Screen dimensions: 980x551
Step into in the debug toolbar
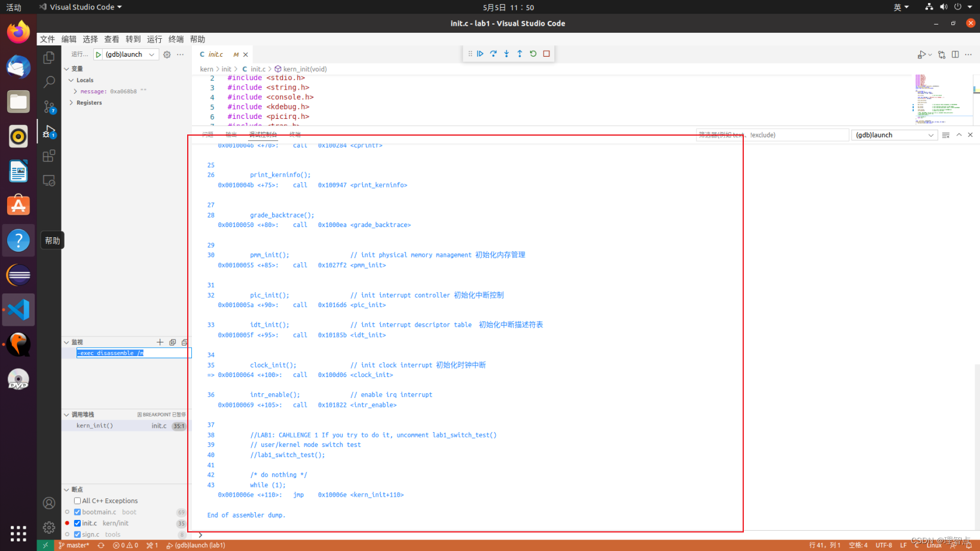coord(506,54)
